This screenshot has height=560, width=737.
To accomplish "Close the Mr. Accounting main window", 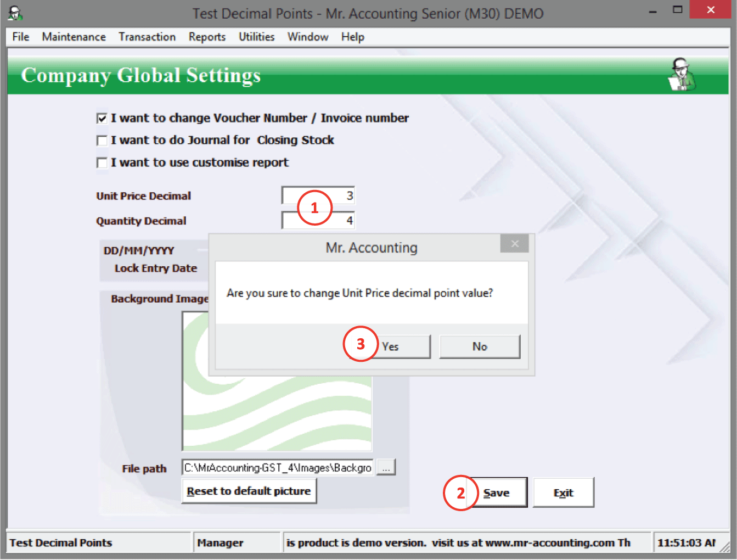I will [711, 10].
